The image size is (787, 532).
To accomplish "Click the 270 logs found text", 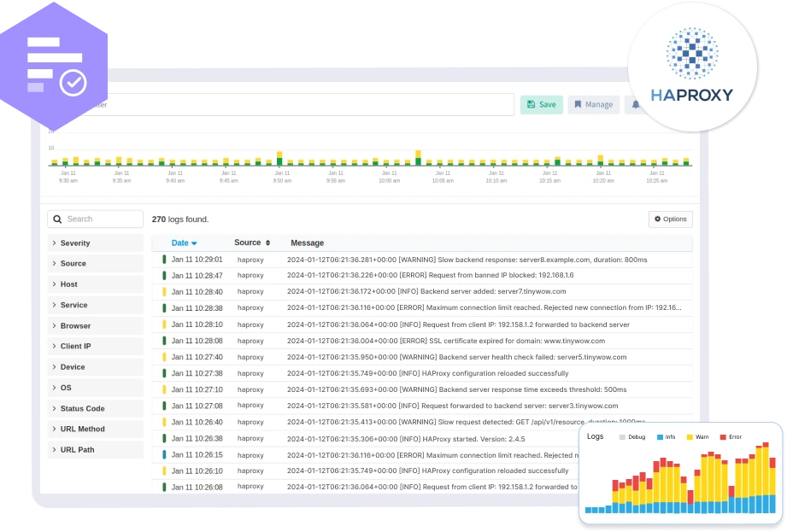I will [x=180, y=219].
